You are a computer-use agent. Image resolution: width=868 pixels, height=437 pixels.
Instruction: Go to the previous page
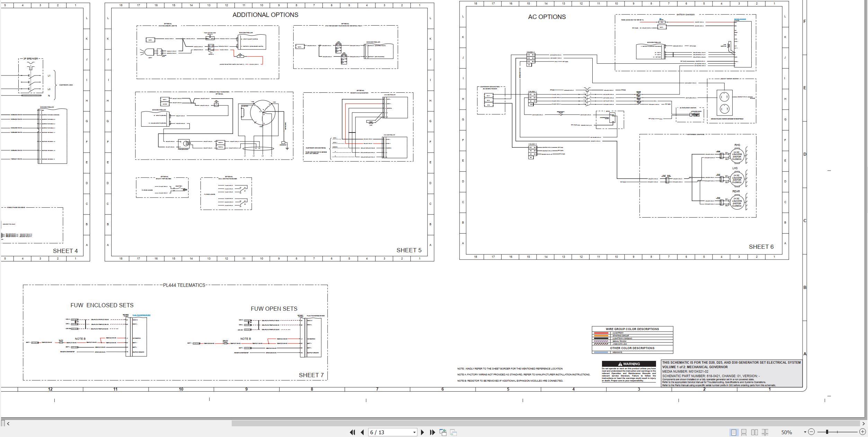click(362, 432)
